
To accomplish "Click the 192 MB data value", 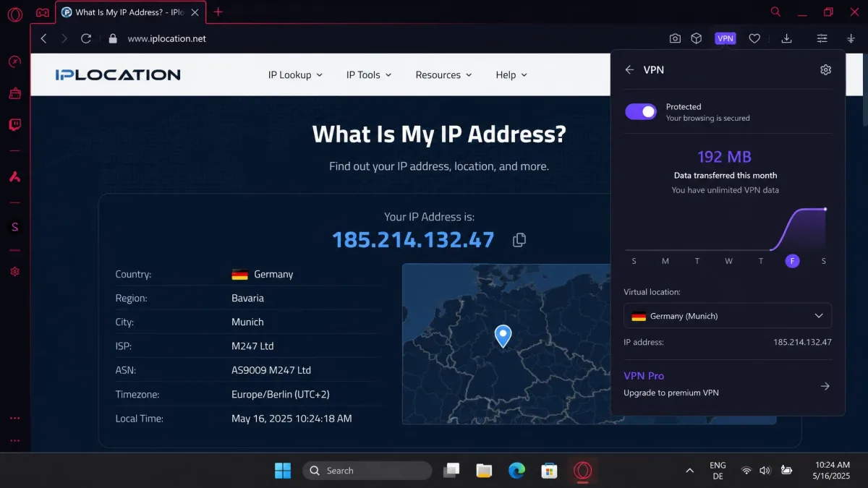I will coord(724,157).
